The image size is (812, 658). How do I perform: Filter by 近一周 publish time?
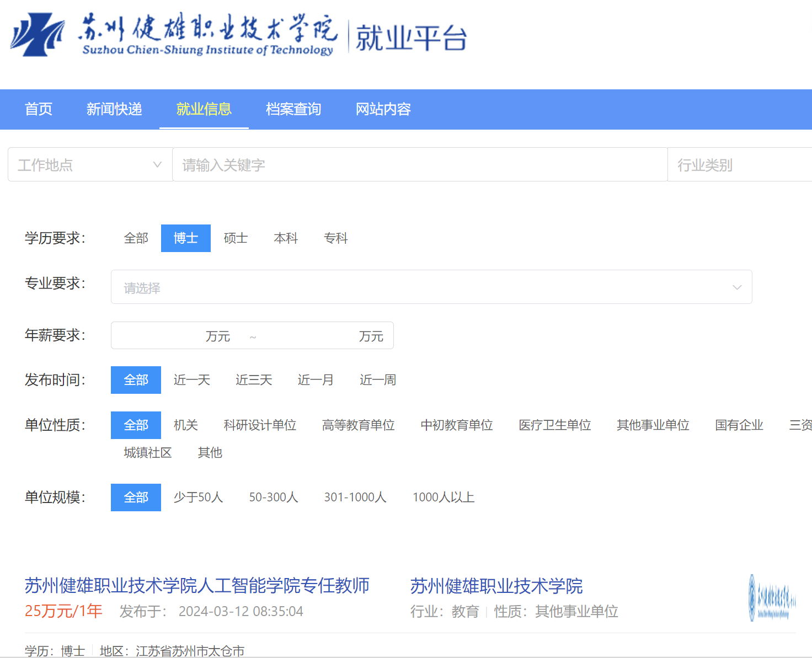(x=378, y=380)
